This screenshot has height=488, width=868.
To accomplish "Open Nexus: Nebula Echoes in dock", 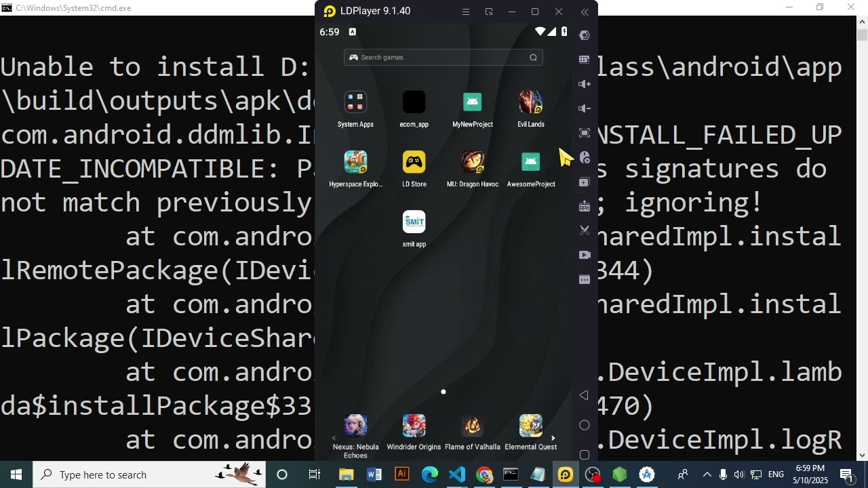I will click(356, 426).
